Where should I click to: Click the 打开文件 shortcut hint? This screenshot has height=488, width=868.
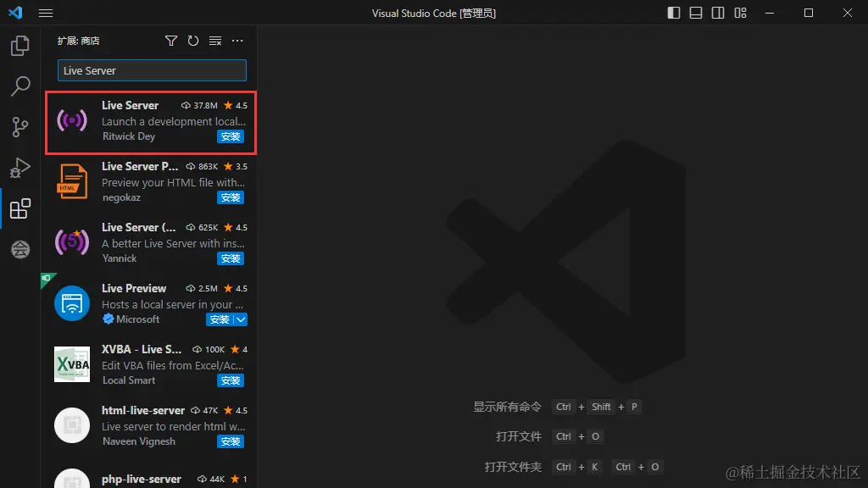pos(519,436)
